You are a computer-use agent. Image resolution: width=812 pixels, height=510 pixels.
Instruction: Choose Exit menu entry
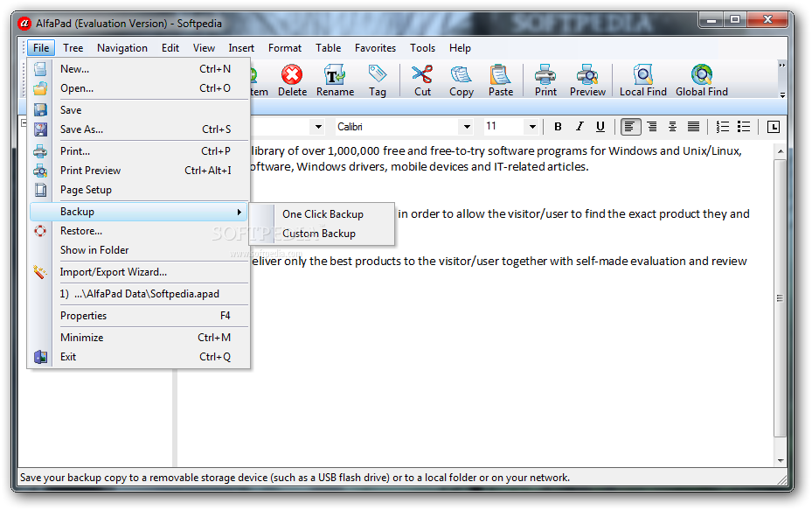pyautogui.click(x=139, y=357)
